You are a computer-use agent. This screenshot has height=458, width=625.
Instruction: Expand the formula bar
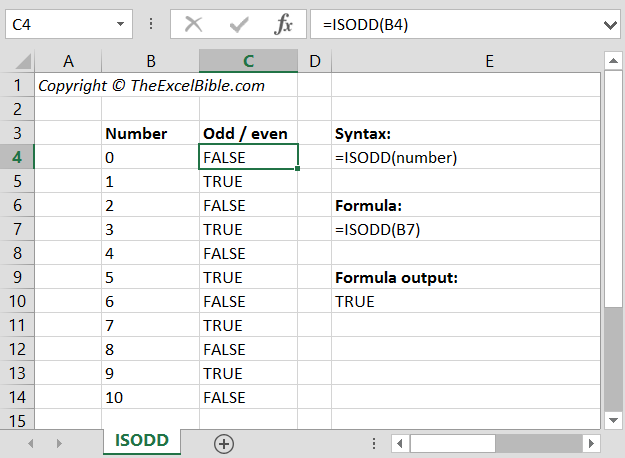point(610,23)
